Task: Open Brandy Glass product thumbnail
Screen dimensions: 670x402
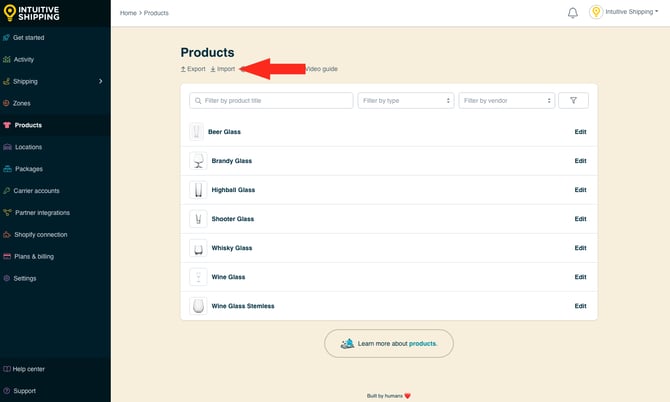Action: pyautogui.click(x=198, y=161)
